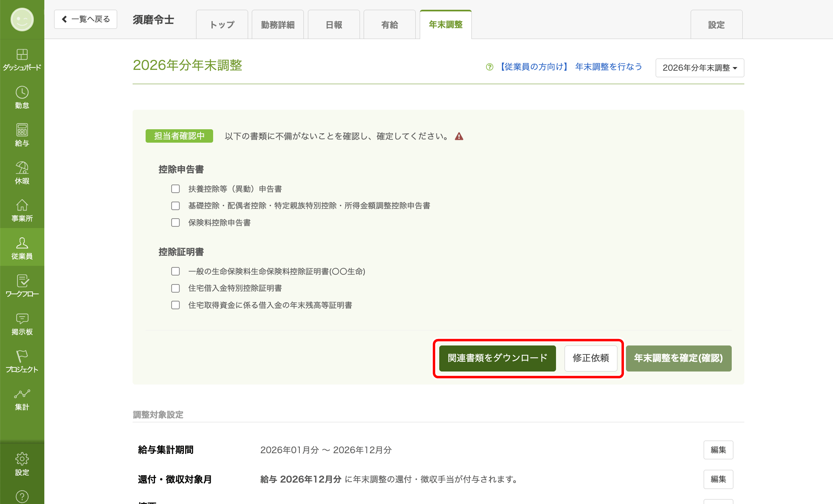The width and height of the screenshot is (833, 504).
Task: Check 住宅取得資金 年末残高等証明書 checkbox
Action: pos(175,305)
